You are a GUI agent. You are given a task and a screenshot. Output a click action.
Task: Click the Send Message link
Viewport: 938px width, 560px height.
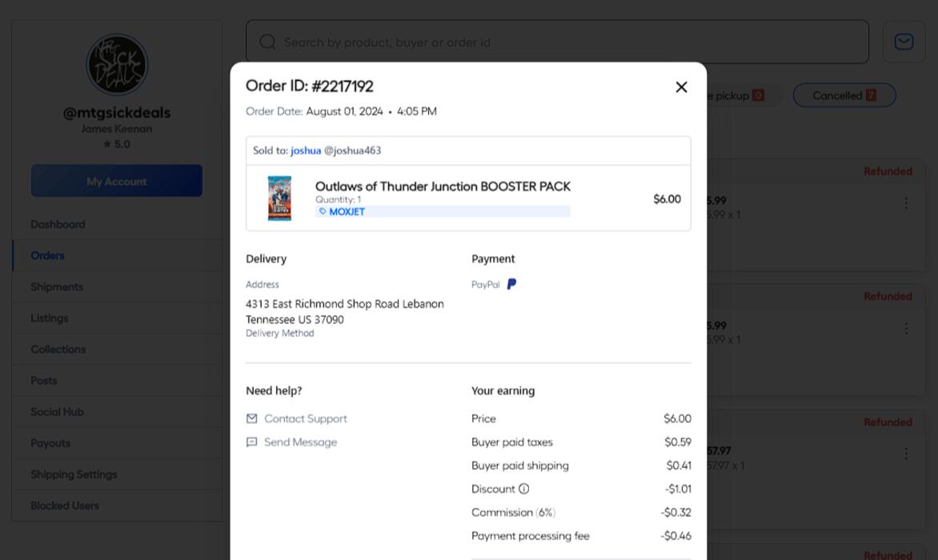(x=300, y=442)
